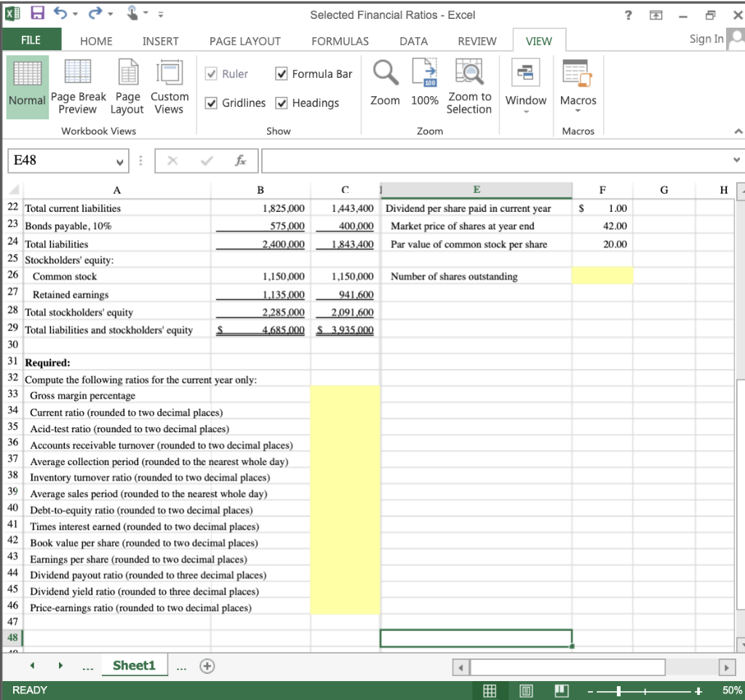Viewport: 745px width, 700px height.
Task: Switch to the HOME tab
Action: click(97, 41)
